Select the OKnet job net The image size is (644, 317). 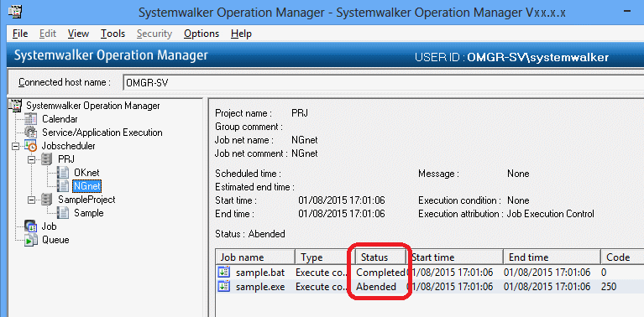pyautogui.click(x=86, y=173)
